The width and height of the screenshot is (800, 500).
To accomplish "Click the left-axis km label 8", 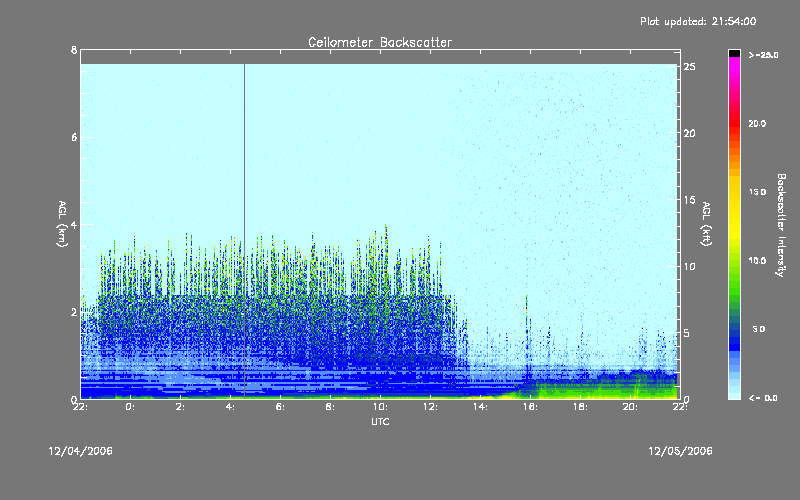I will pyautogui.click(x=74, y=50).
